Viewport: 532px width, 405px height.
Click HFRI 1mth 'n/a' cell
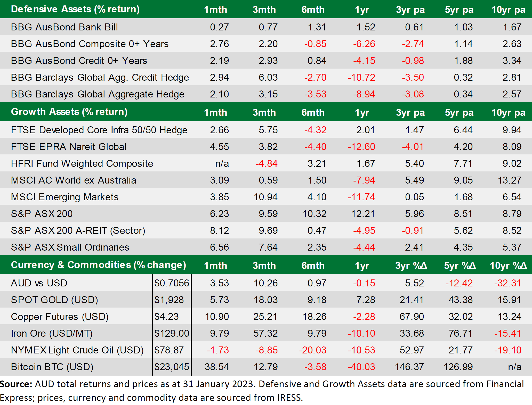222,163
